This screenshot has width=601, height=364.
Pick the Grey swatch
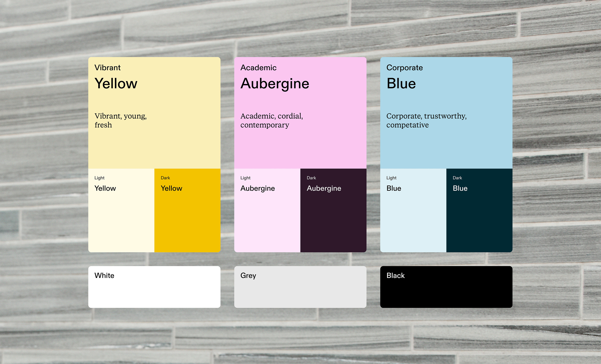coord(300,287)
